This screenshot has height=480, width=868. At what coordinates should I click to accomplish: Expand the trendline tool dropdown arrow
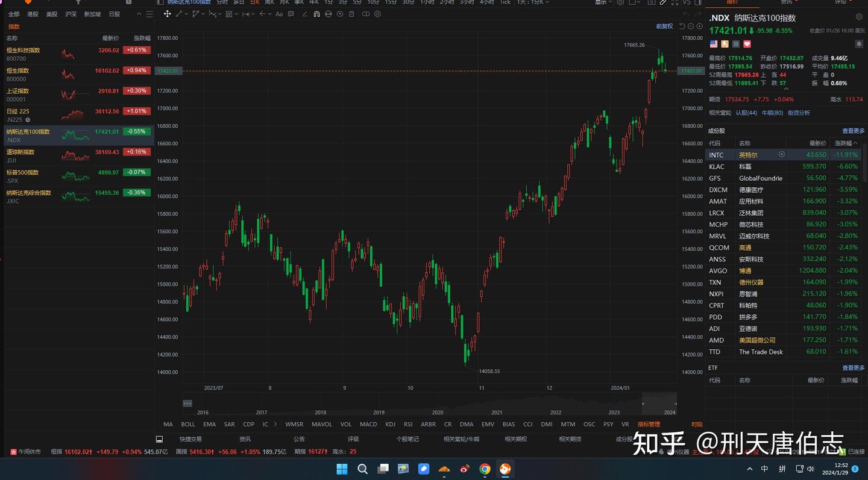coord(186,14)
